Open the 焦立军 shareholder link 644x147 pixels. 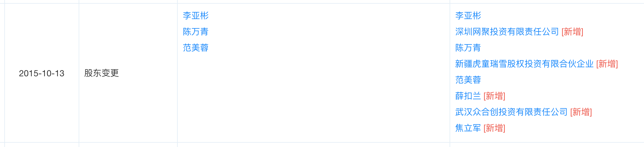[468, 128]
